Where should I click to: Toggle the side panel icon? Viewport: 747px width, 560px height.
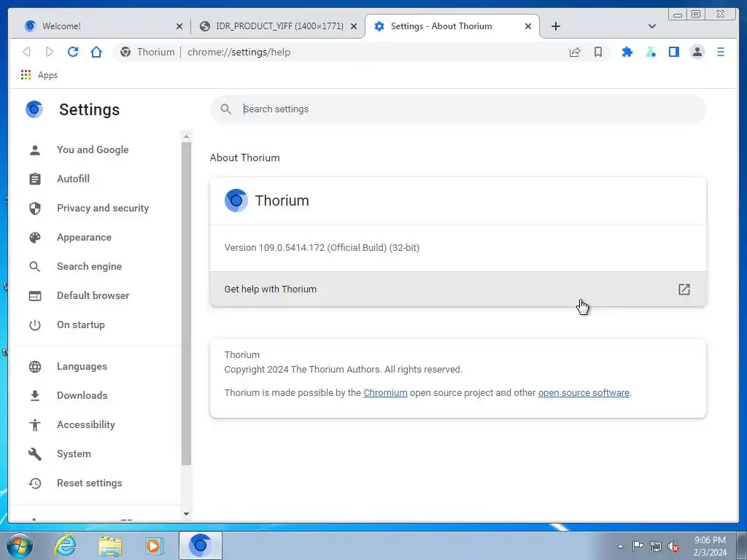point(673,52)
